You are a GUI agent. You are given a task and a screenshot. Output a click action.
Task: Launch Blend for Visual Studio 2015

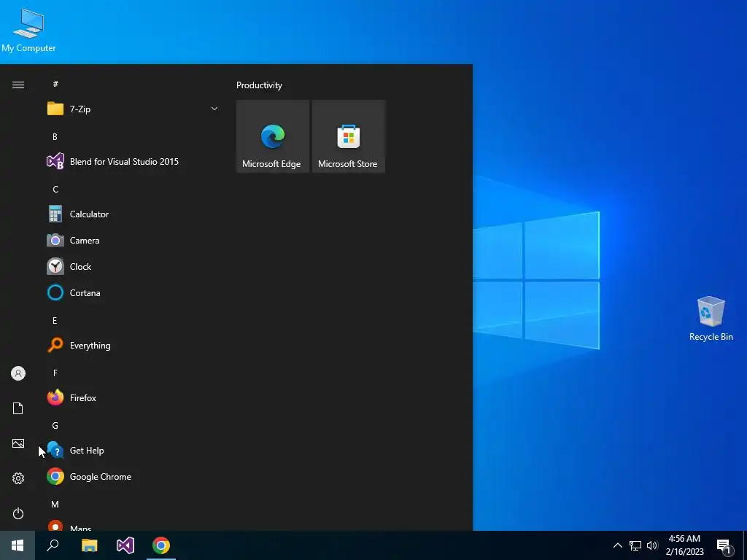click(133, 161)
